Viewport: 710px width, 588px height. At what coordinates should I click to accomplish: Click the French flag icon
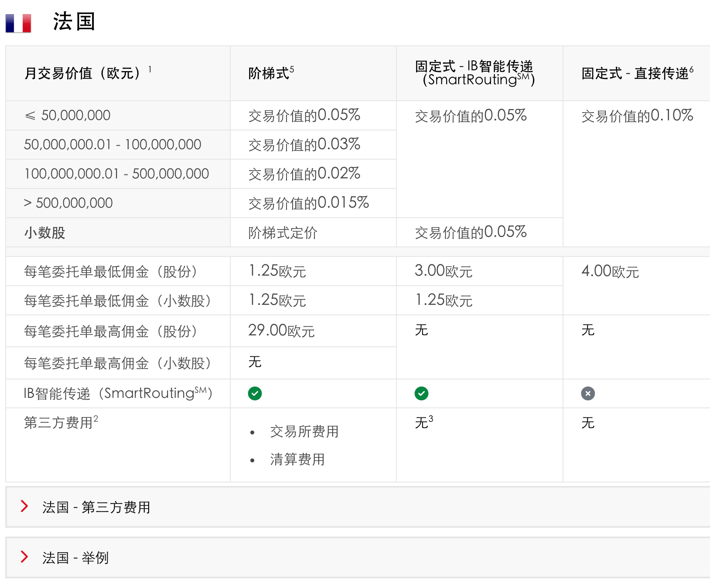(18, 23)
